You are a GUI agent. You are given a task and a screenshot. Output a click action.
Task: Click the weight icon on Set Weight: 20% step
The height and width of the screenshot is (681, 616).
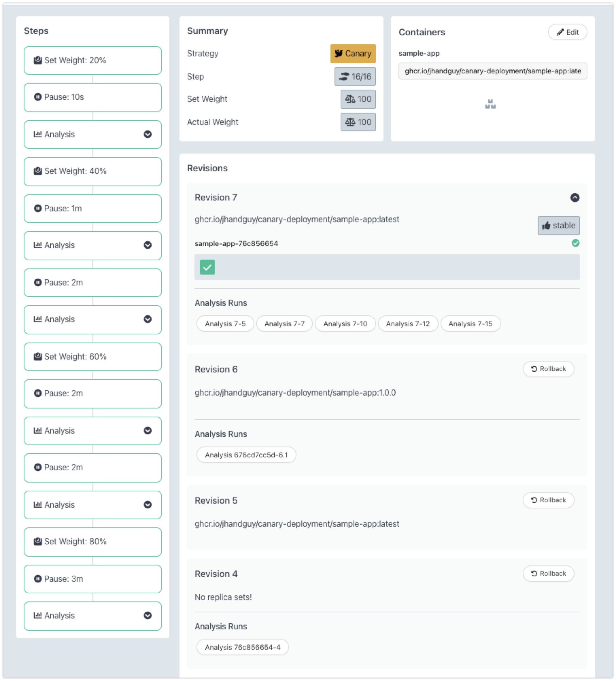[38, 60]
